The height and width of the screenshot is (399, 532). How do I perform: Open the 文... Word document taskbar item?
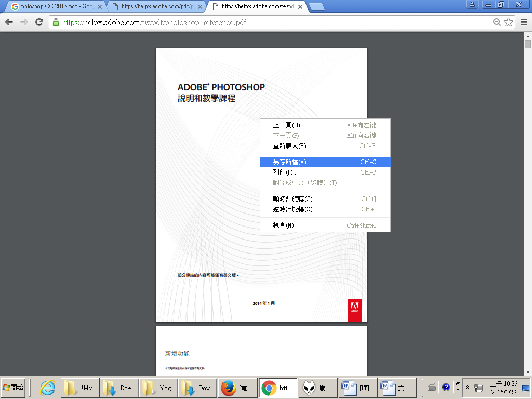(x=396, y=388)
